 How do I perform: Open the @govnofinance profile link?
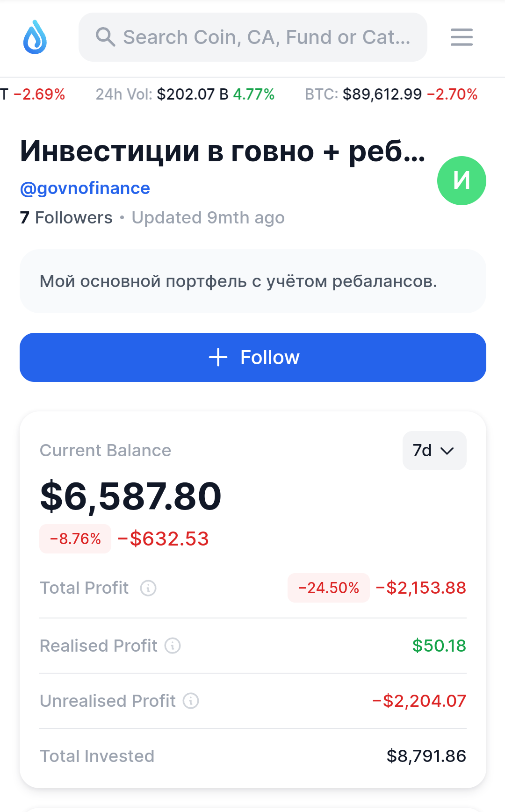[85, 188]
